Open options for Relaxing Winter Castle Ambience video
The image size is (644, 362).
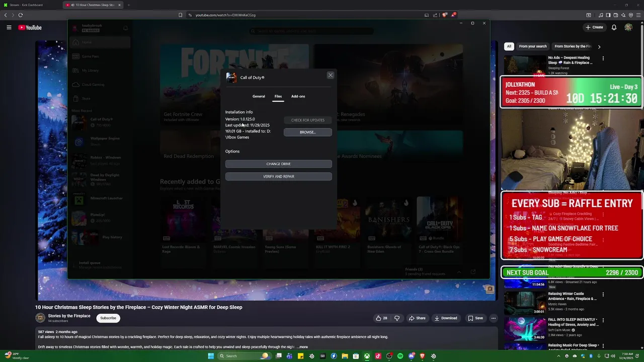[603, 295]
